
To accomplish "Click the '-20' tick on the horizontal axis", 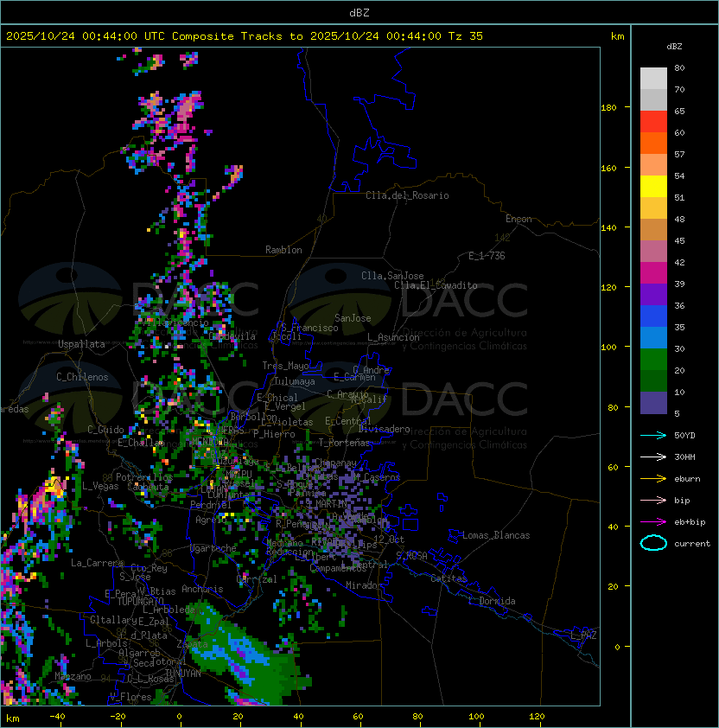I will pyautogui.click(x=117, y=717).
